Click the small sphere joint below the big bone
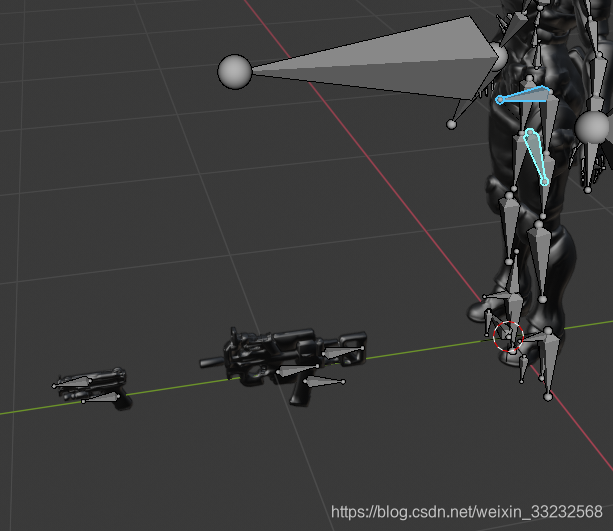 pos(451,125)
